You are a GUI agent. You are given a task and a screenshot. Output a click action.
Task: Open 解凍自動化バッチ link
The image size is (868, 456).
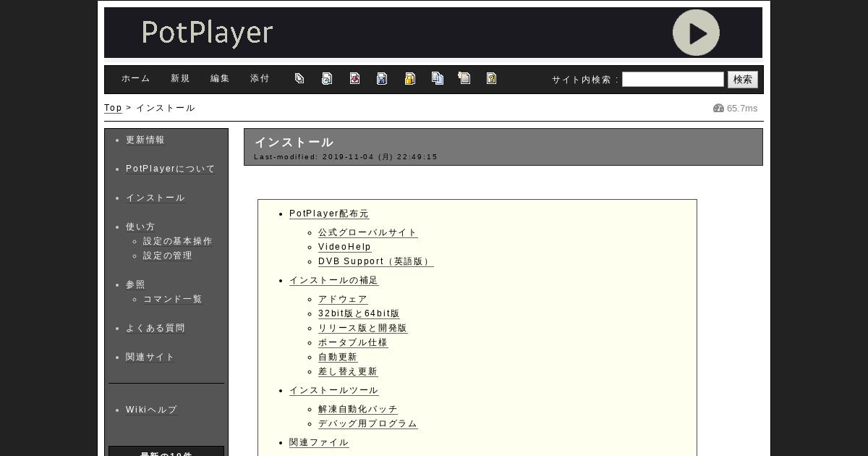pos(358,409)
